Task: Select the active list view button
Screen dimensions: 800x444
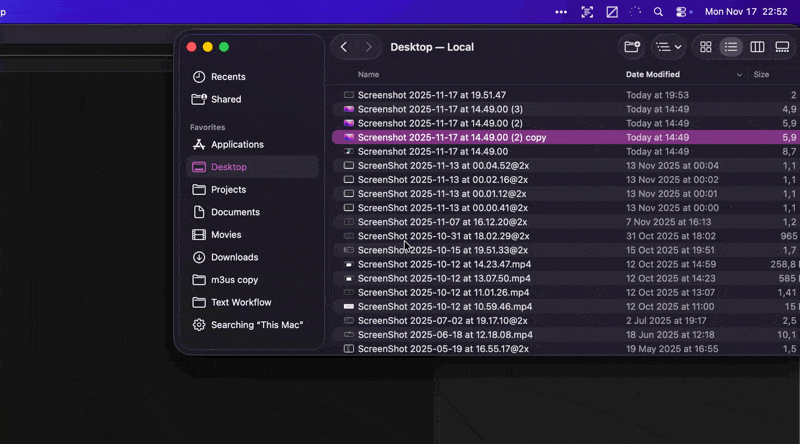Action: tap(731, 47)
